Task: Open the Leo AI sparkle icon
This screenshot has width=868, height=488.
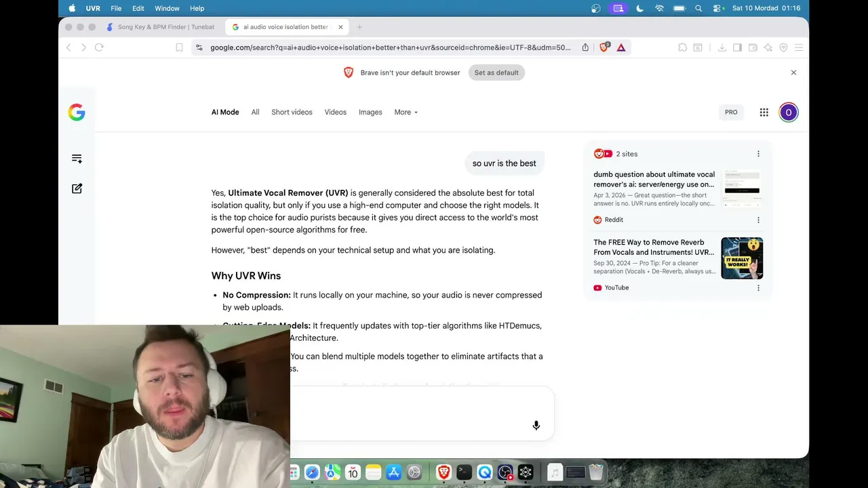Action: [768, 47]
